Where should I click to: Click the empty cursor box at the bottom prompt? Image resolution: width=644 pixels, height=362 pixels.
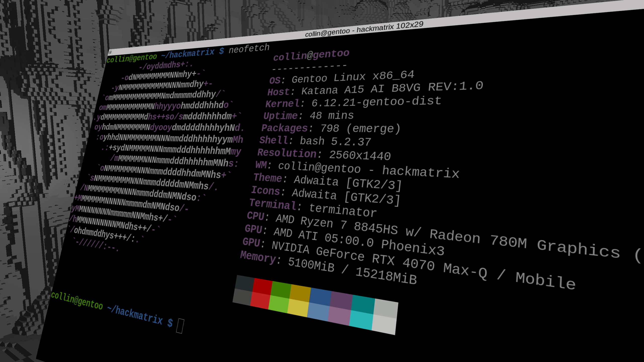(180, 326)
